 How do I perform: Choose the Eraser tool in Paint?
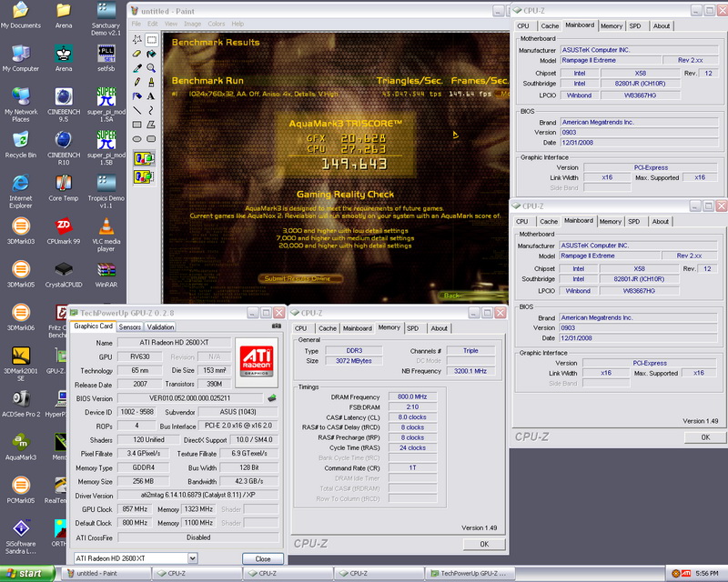pos(137,54)
